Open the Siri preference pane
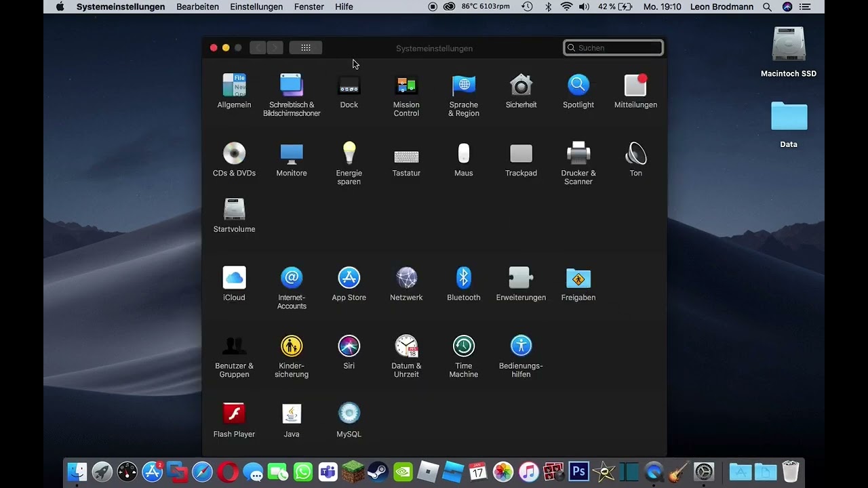The image size is (868, 488). (x=349, y=352)
